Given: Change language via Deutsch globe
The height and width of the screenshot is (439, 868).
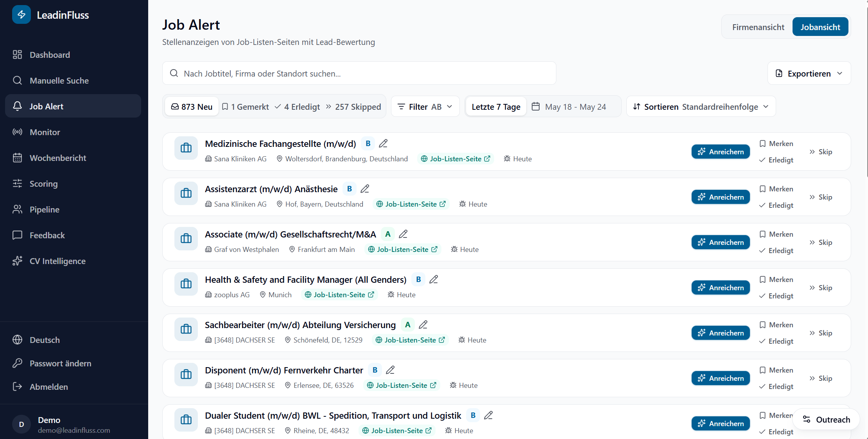Looking at the screenshot, I should point(73,340).
